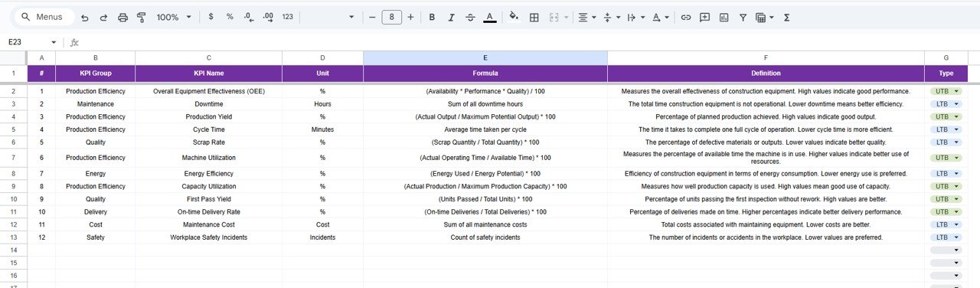Select the 'Maintenance Cost' cell
The image size is (980, 288).
point(208,224)
